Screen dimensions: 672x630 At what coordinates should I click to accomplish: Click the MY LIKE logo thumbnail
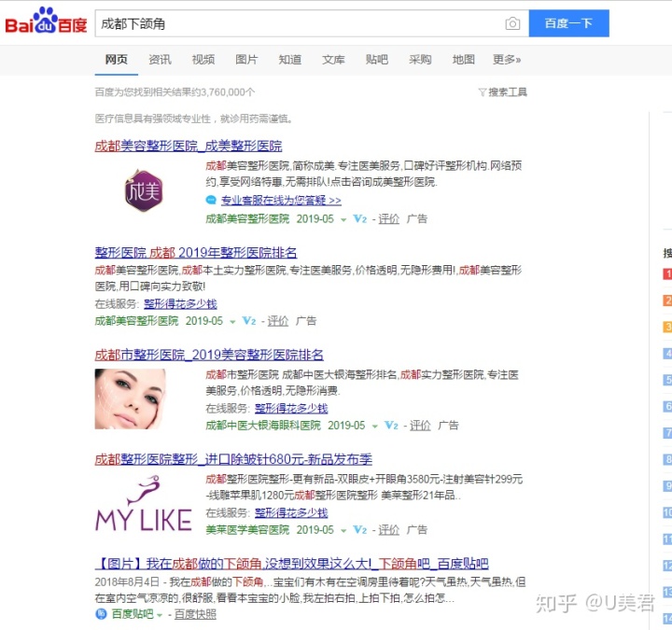tap(144, 504)
